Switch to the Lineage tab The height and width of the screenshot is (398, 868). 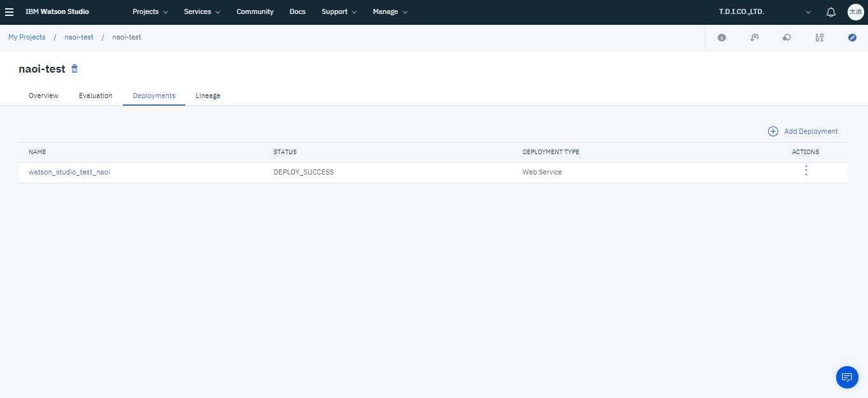coord(208,96)
